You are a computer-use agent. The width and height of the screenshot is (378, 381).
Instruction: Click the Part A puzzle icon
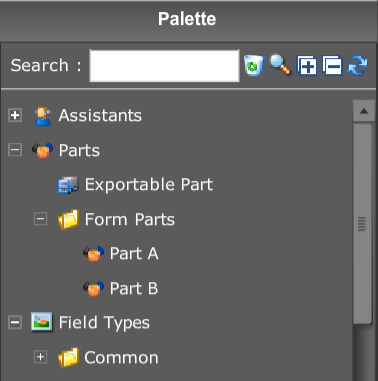(94, 254)
